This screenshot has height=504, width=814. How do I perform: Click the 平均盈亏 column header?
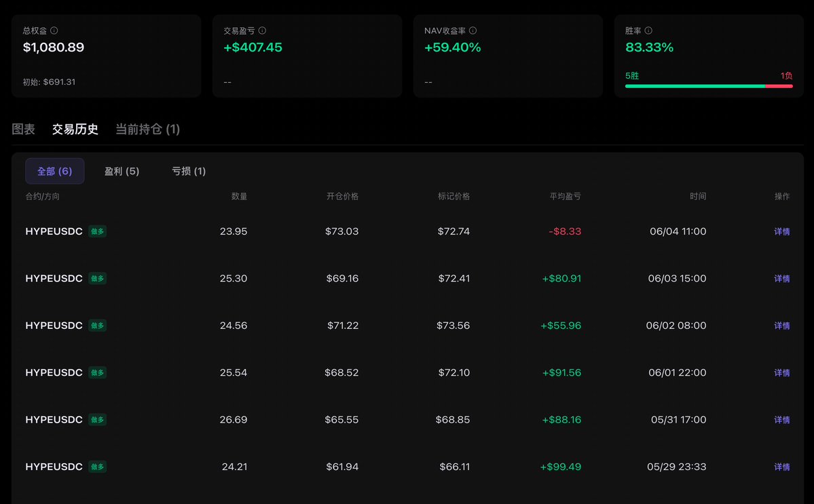[566, 197]
